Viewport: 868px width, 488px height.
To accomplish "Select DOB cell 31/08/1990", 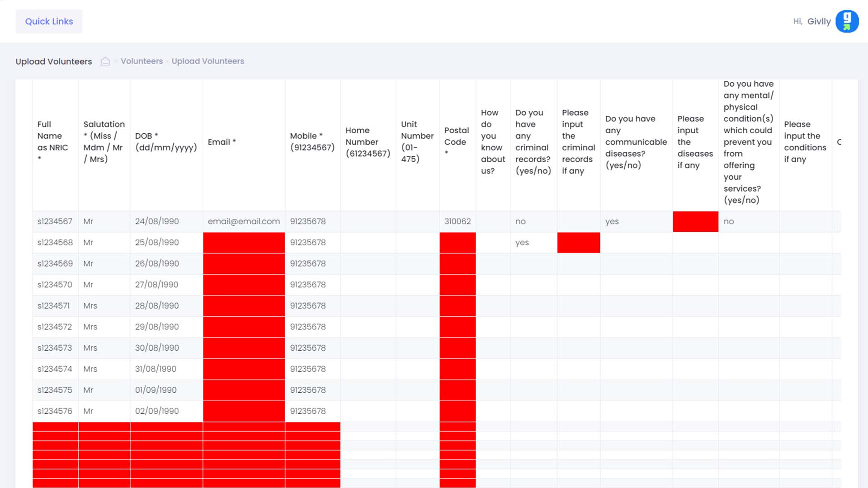I will point(156,369).
